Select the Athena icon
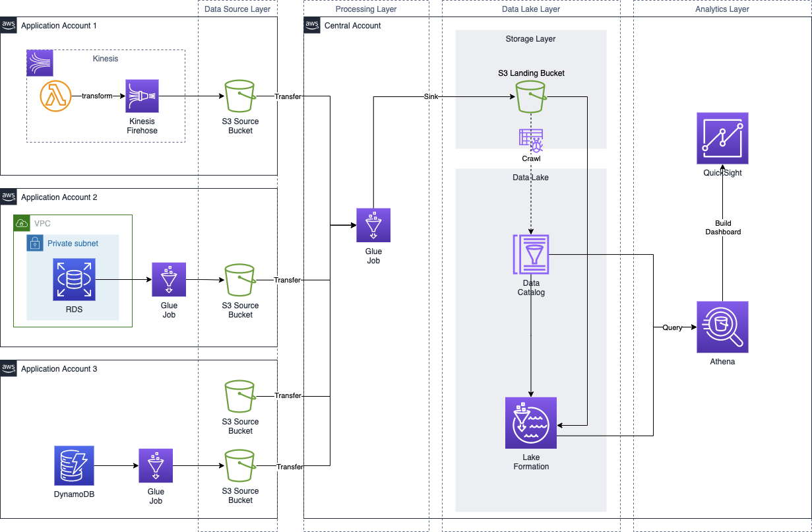The image size is (812, 532). (x=722, y=327)
